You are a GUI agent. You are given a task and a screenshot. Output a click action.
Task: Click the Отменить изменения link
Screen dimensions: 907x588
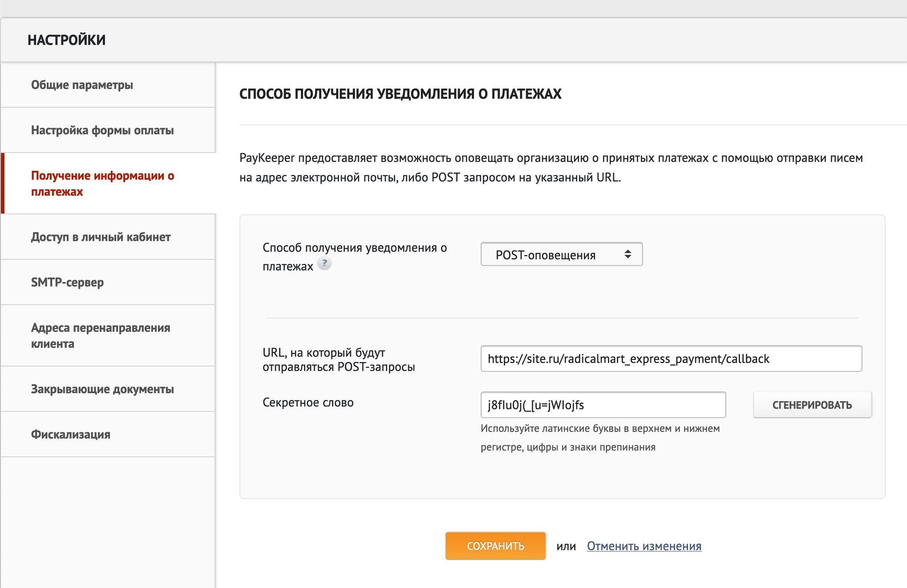[x=644, y=546]
